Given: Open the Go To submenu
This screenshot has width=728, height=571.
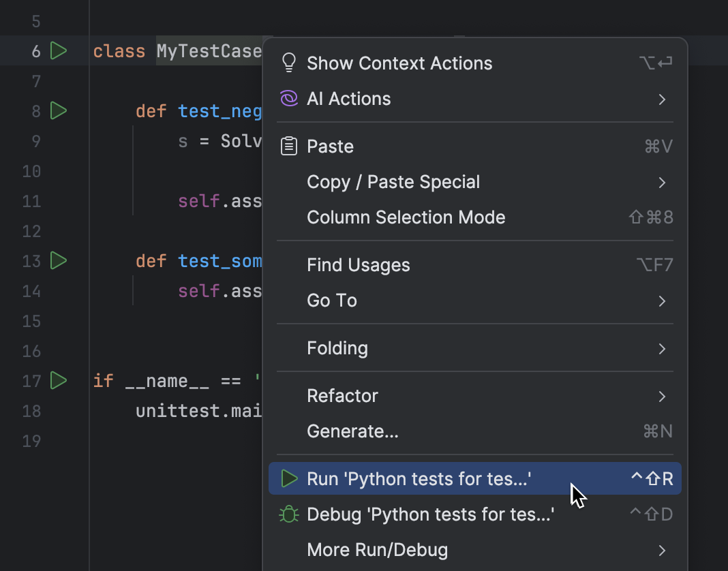Looking at the screenshot, I should click(331, 300).
